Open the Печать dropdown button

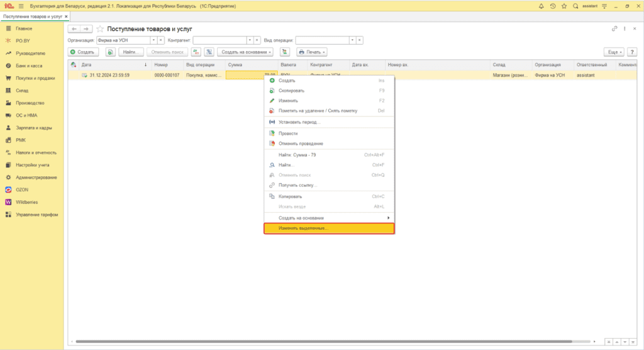click(x=312, y=52)
